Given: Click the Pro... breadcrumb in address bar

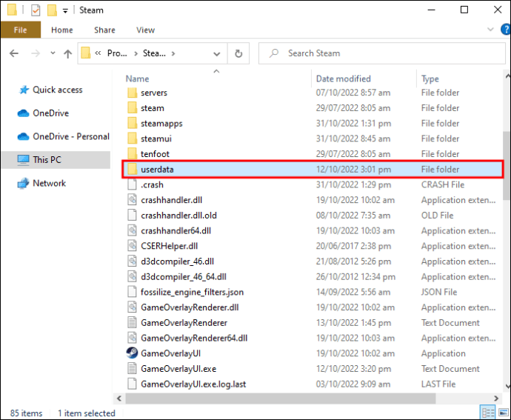Looking at the screenshot, I should point(117,53).
